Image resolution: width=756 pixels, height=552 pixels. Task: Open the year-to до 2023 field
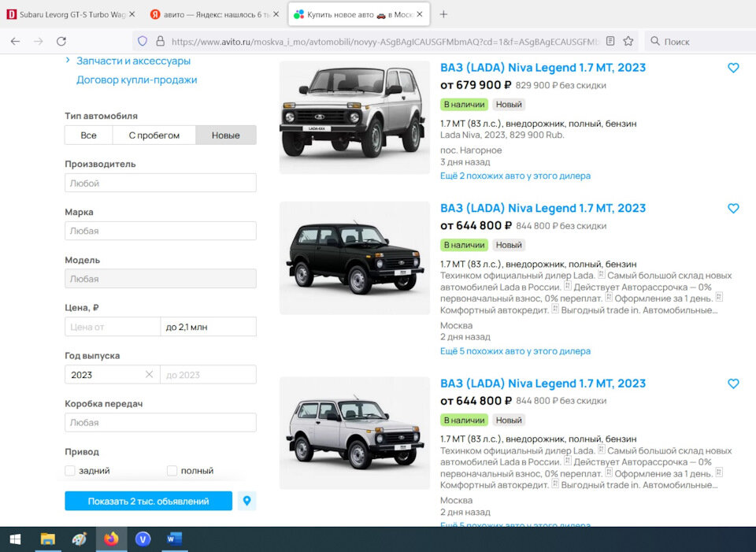(x=208, y=375)
